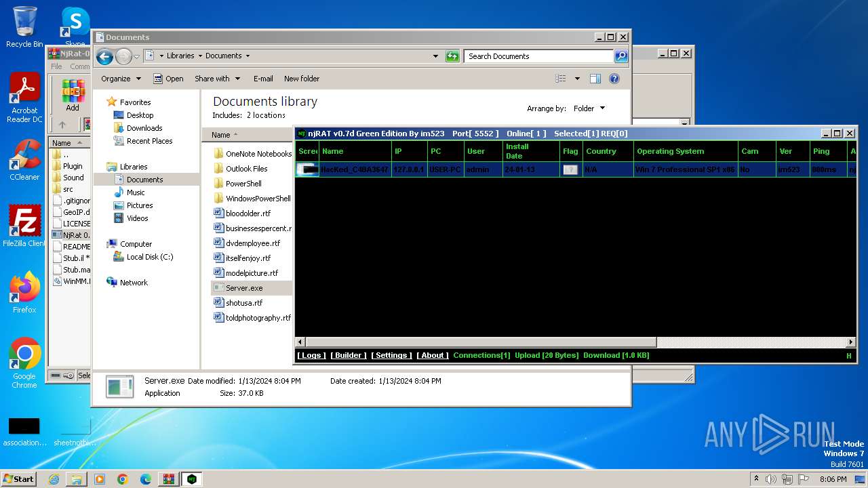Select the HacKed_C4BA3647 client row
Image resolution: width=868 pixels, height=488 pixels.
pos(575,169)
